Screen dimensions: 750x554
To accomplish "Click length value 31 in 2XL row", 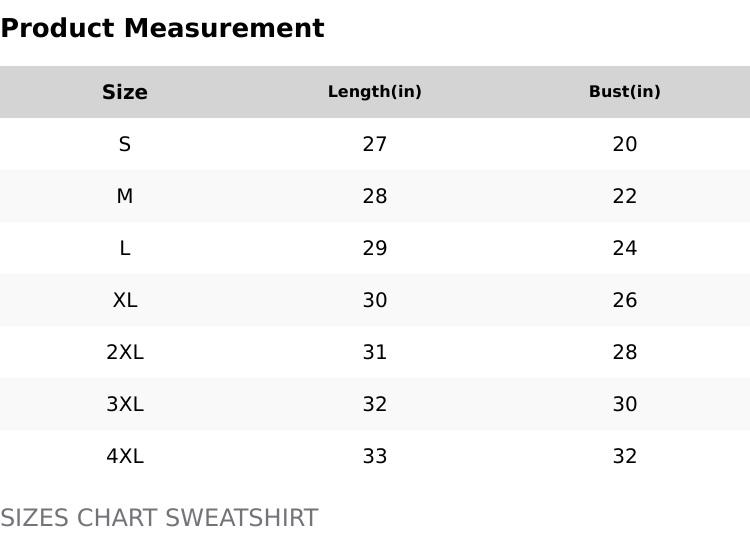I will tap(375, 352).
